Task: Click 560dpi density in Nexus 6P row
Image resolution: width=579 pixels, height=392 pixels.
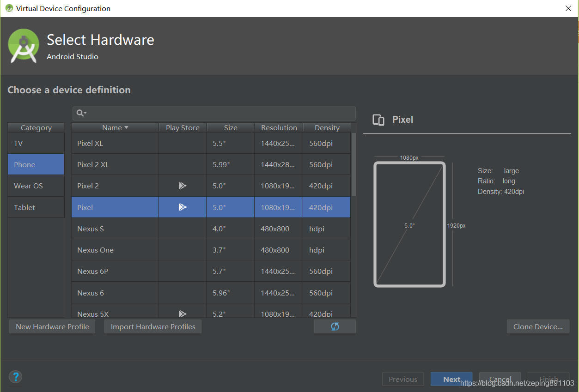Action: coord(327,271)
